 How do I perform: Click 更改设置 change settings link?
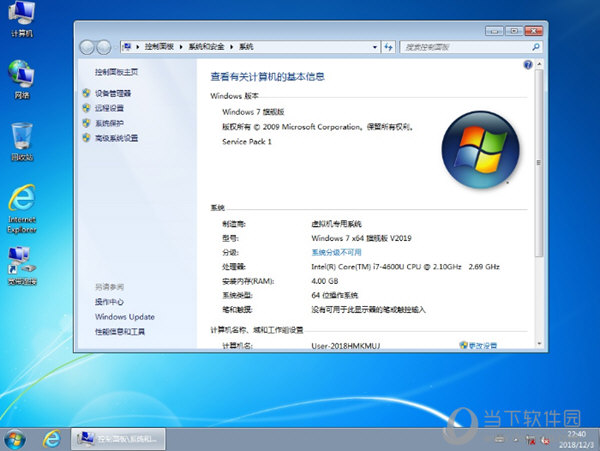click(x=483, y=345)
